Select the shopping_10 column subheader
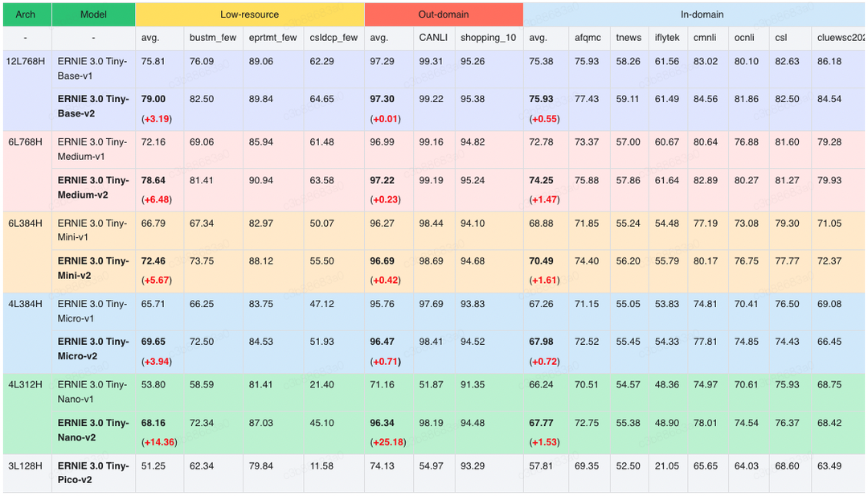The height and width of the screenshot is (496, 868). click(488, 38)
